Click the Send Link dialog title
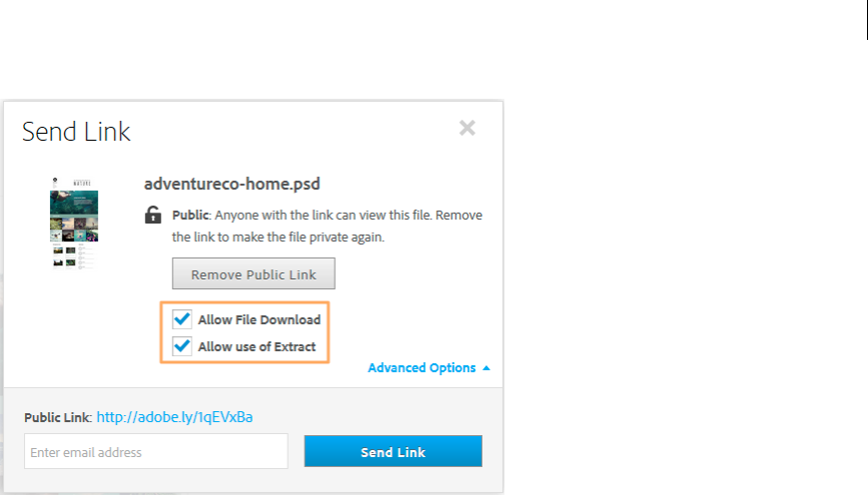The image size is (868, 495). [76, 132]
